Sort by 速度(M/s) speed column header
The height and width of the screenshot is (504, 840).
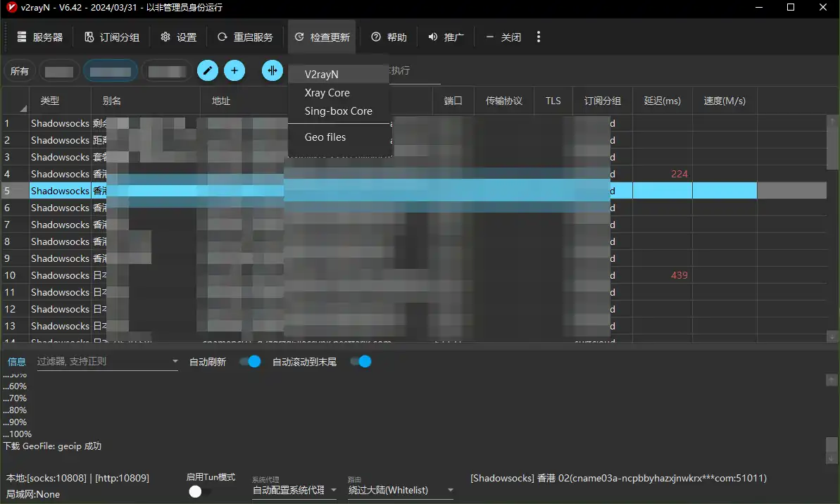725,101
